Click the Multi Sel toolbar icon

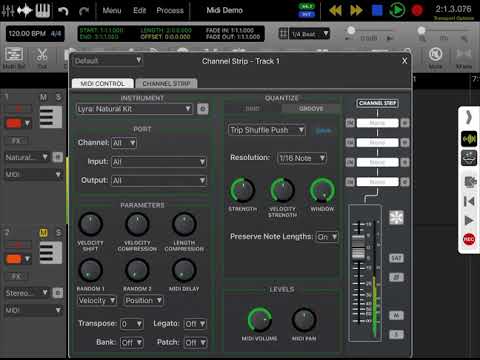tap(14, 58)
